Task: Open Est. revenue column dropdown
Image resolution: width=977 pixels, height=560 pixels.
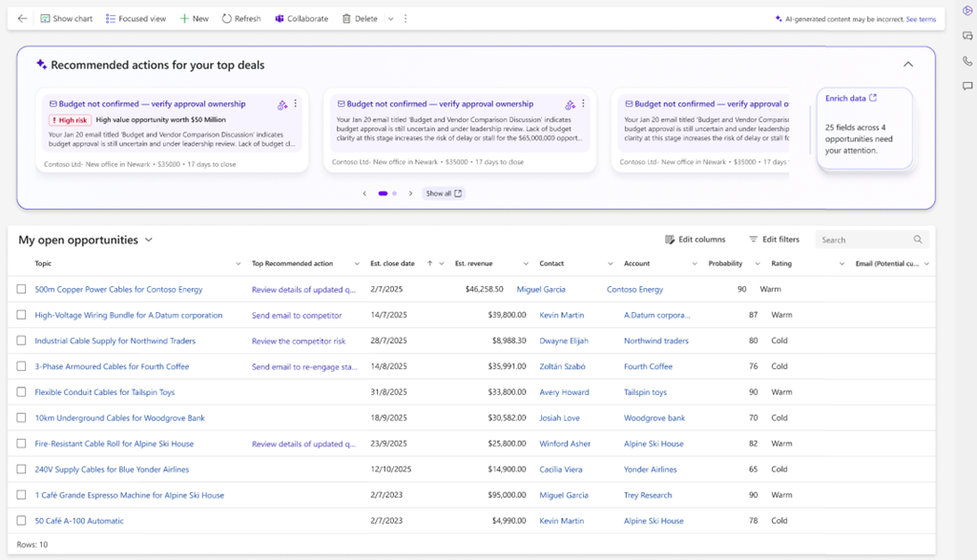Action: click(526, 264)
